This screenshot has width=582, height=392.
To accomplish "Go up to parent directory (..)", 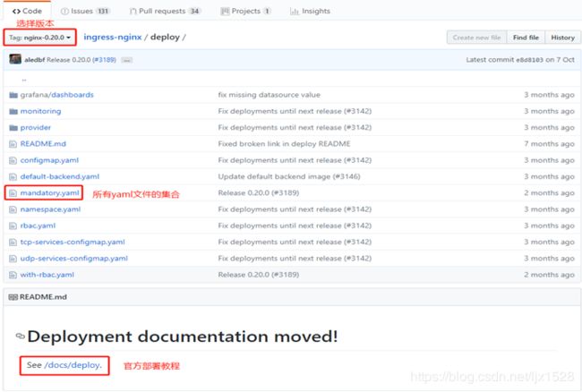I will [24, 79].
